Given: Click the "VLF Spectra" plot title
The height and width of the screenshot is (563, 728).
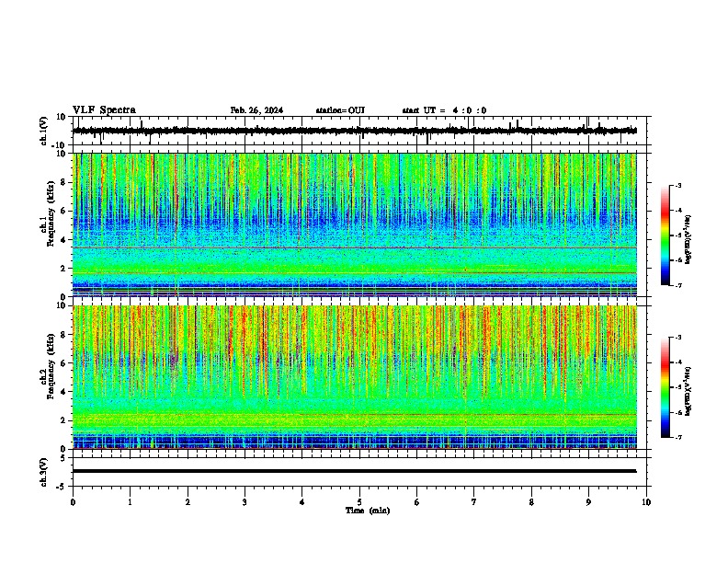Looking at the screenshot, I should (x=104, y=110).
